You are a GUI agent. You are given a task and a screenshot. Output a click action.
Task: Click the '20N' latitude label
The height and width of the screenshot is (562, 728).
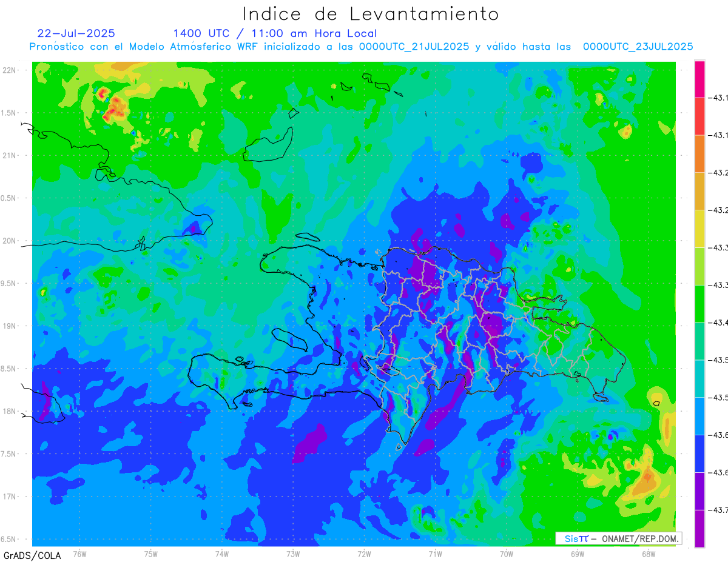[x=10, y=241]
